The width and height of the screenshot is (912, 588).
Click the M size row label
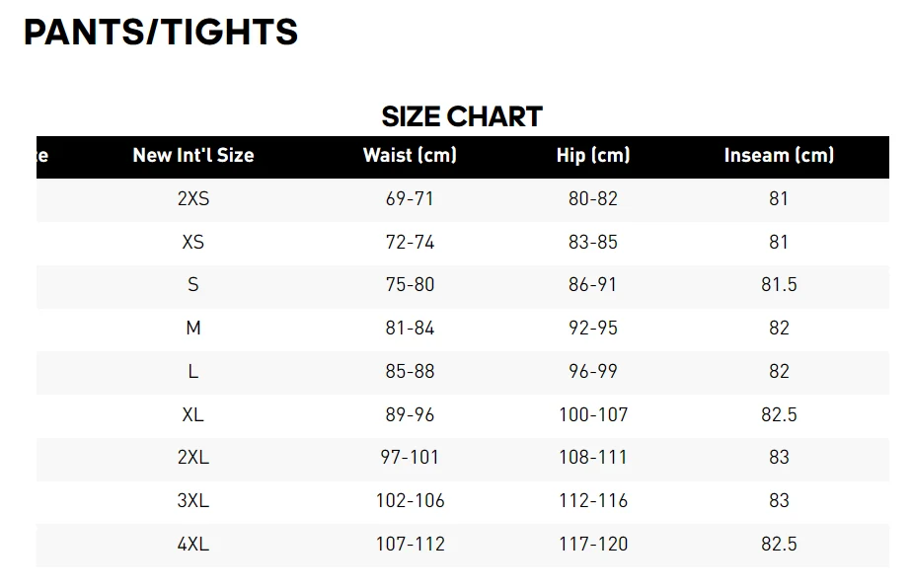pos(193,328)
